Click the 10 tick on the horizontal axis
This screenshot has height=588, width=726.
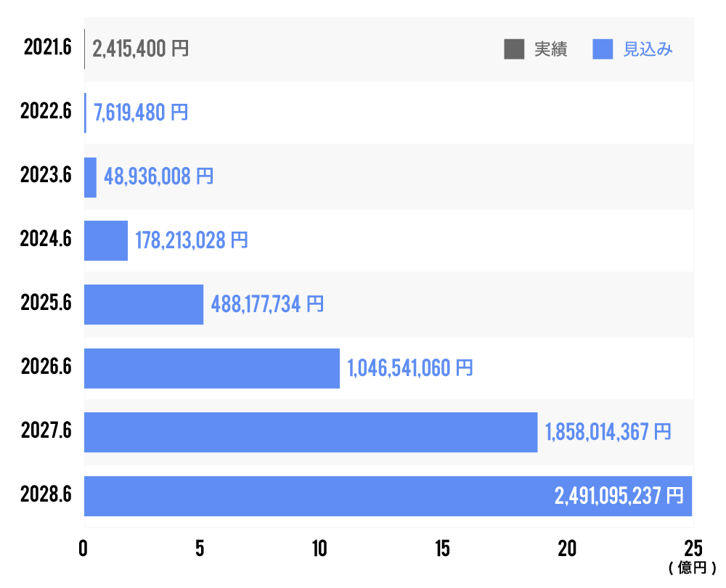pyautogui.click(x=319, y=549)
